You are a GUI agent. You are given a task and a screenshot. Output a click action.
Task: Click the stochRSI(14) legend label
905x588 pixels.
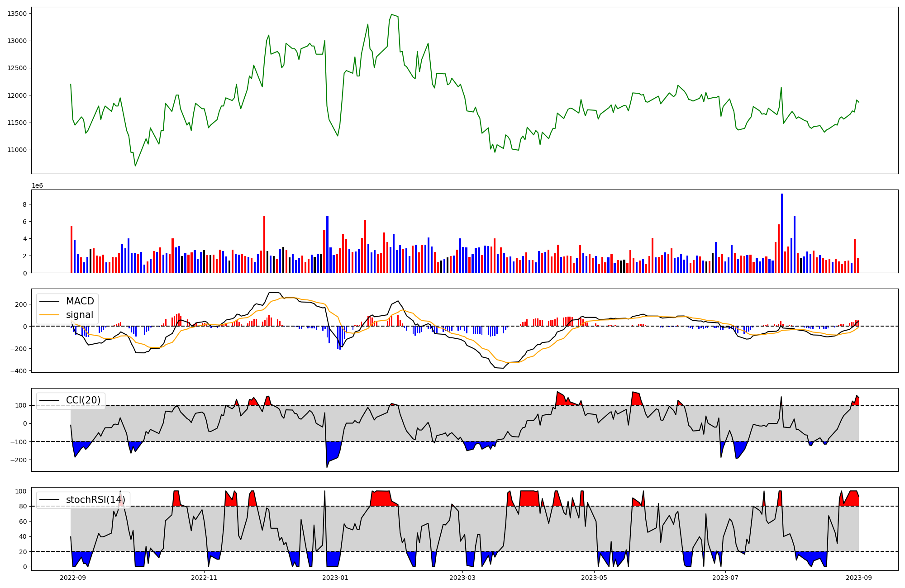coord(95,500)
